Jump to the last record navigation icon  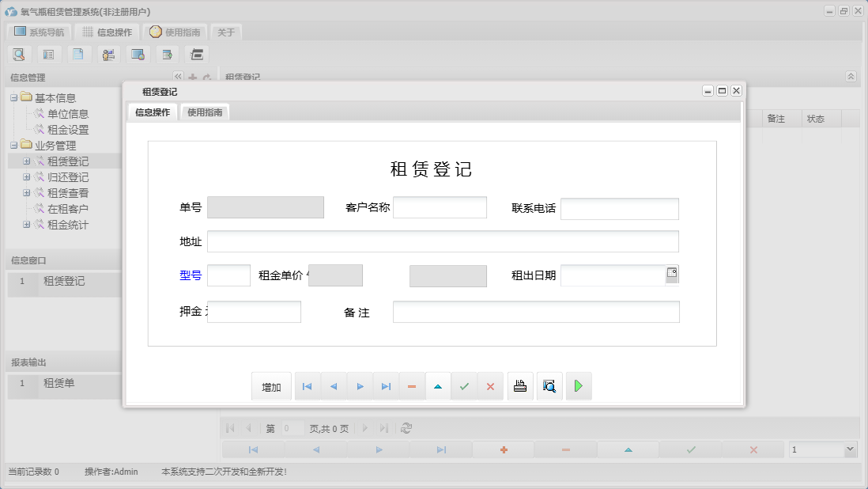coord(386,385)
